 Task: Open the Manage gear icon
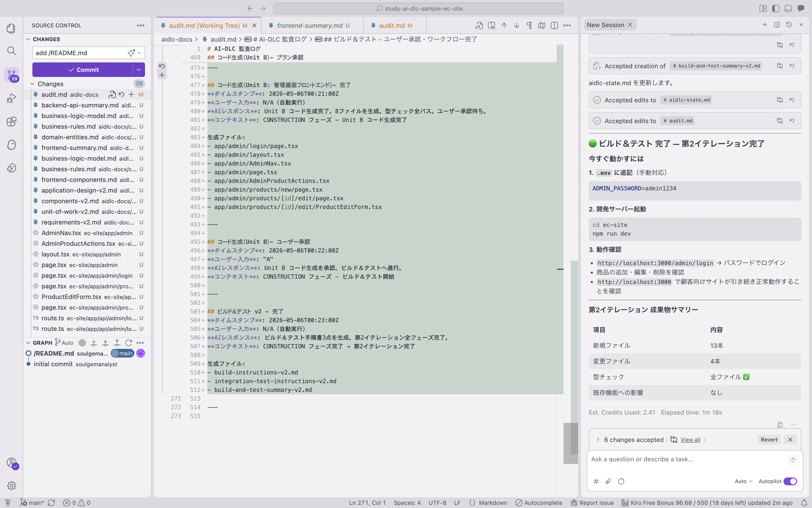tap(11, 486)
